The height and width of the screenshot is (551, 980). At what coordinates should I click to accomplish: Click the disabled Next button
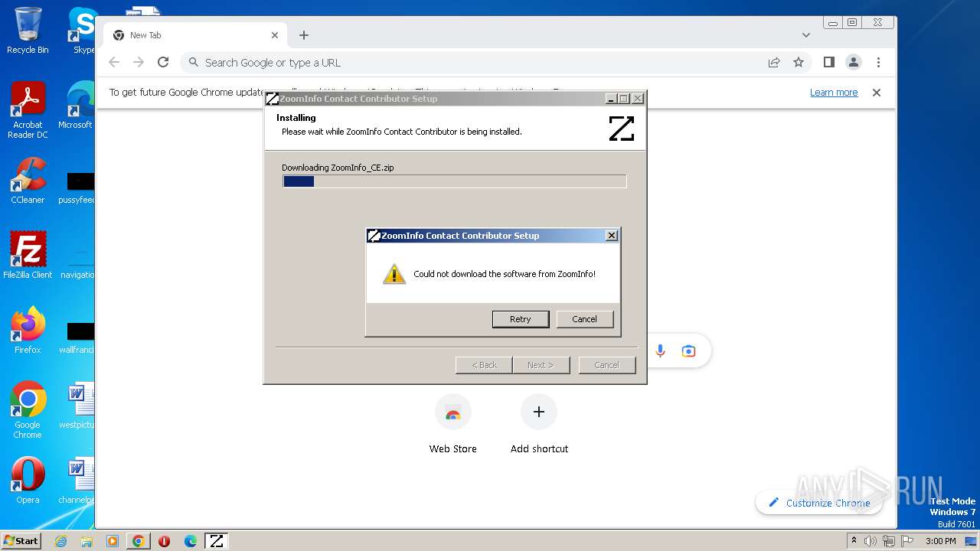541,365
